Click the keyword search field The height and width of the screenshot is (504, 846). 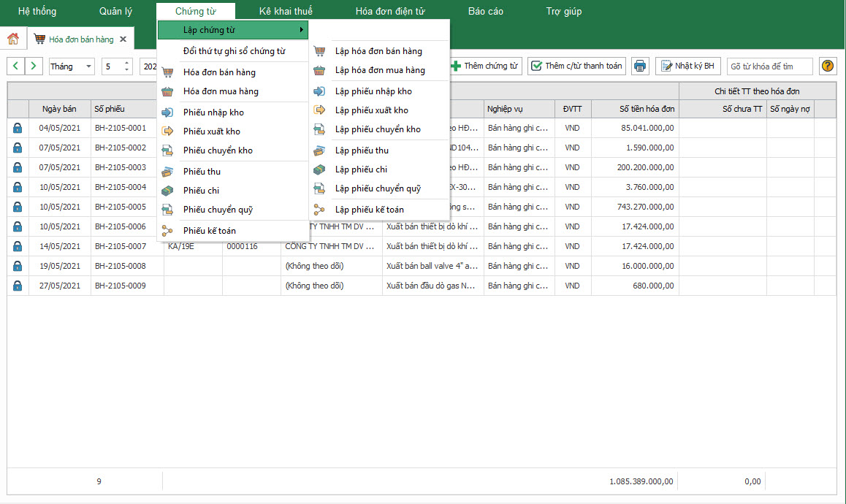769,66
